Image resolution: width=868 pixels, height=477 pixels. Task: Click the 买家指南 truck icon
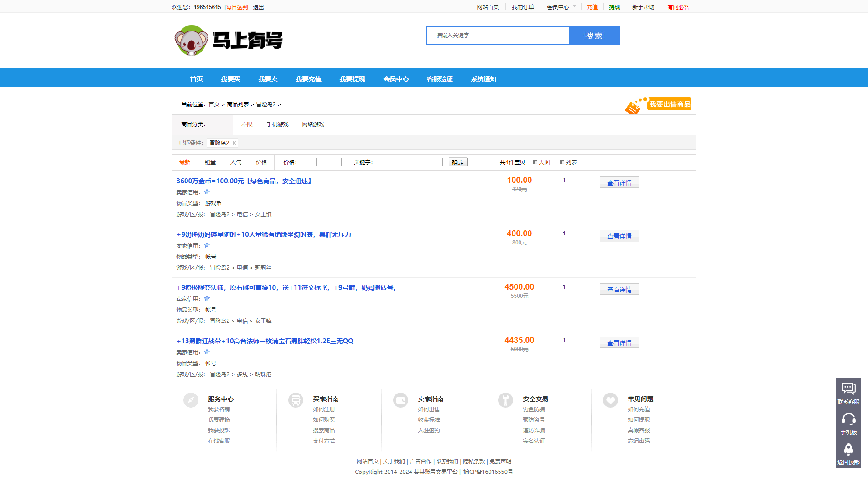[x=296, y=400]
